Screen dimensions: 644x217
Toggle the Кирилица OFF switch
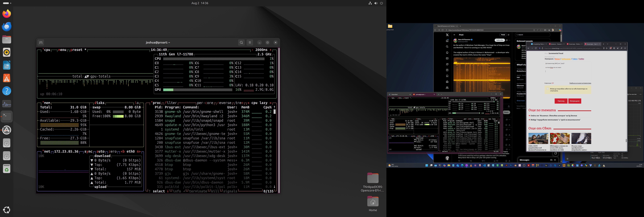[553, 83]
